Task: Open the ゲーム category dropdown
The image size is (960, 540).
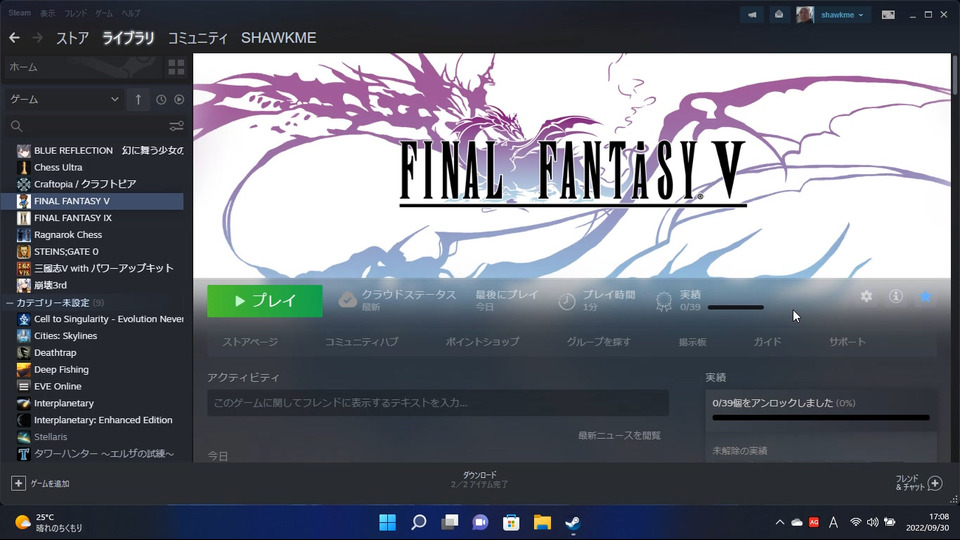Action: (64, 99)
